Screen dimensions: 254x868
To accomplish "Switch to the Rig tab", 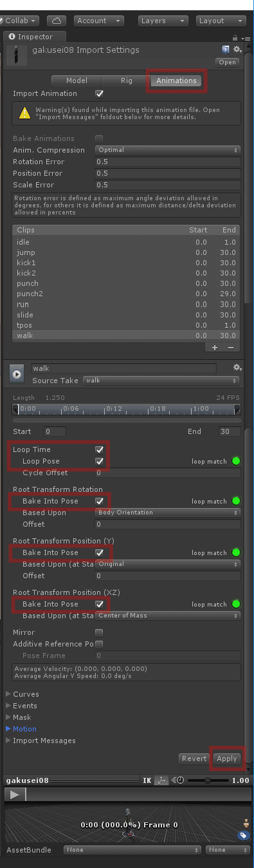I will coord(127,80).
